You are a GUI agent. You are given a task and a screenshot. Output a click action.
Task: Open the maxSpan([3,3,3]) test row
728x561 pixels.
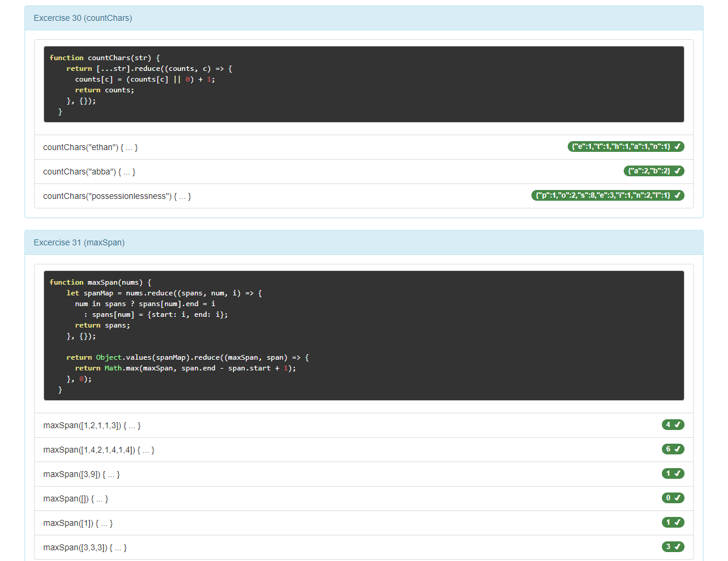point(85,547)
